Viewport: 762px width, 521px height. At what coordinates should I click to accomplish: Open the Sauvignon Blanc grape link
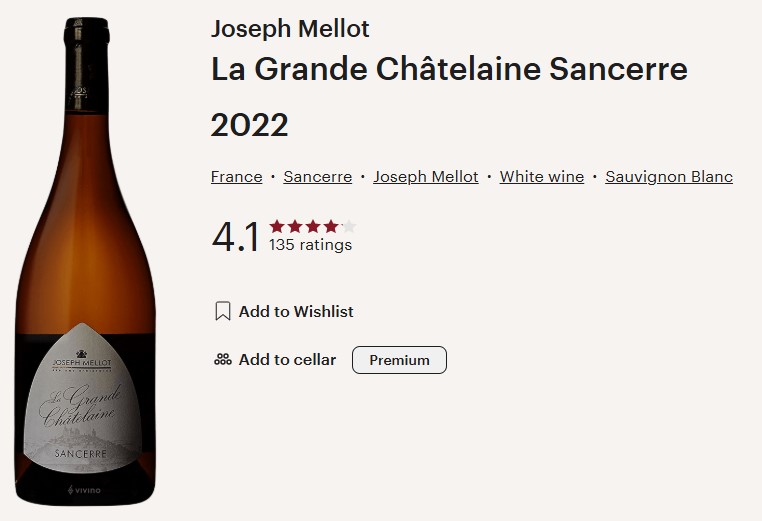tap(669, 177)
